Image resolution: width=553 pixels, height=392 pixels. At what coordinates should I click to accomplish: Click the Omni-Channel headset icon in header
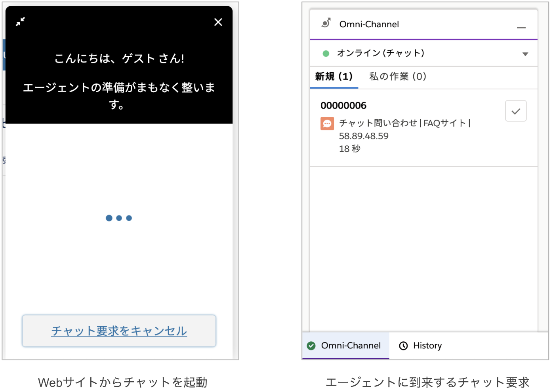326,23
